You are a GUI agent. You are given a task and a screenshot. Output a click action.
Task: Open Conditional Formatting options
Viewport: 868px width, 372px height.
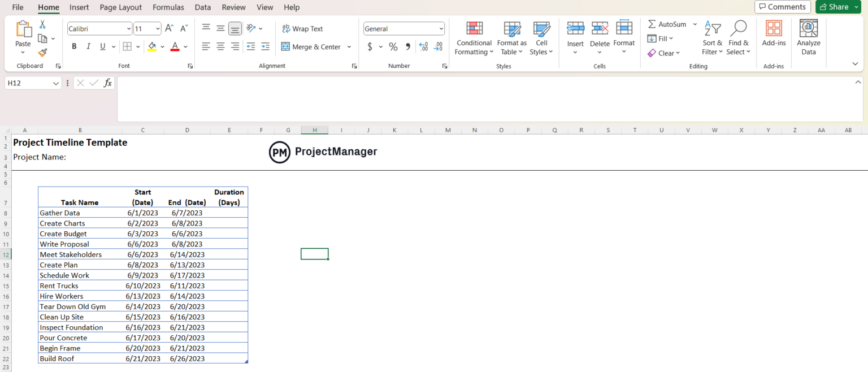pyautogui.click(x=474, y=38)
